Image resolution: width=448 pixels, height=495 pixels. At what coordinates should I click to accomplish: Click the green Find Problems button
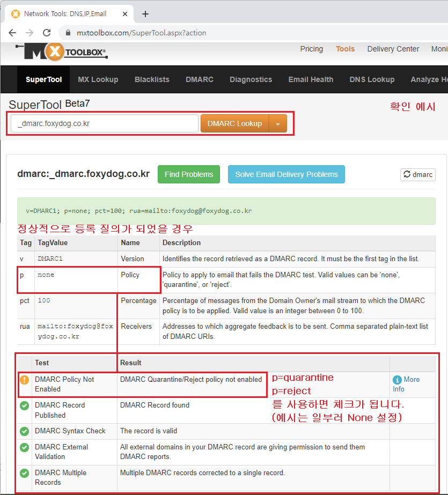(189, 174)
